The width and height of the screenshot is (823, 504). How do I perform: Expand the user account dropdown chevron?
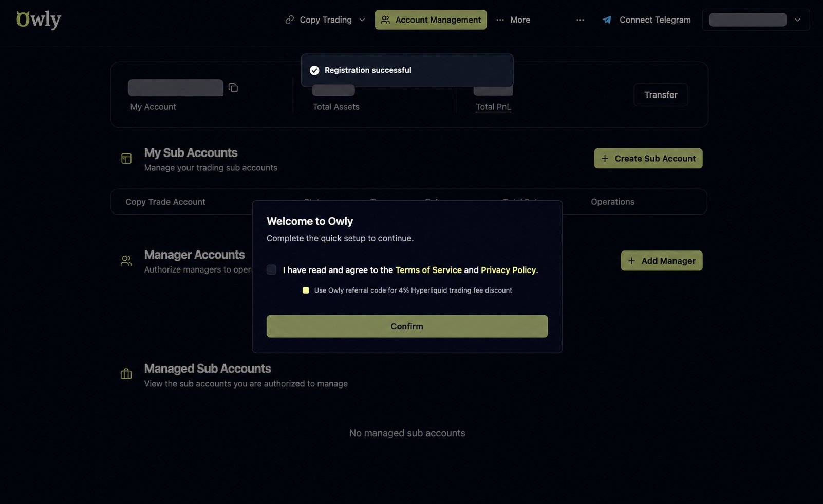(797, 20)
